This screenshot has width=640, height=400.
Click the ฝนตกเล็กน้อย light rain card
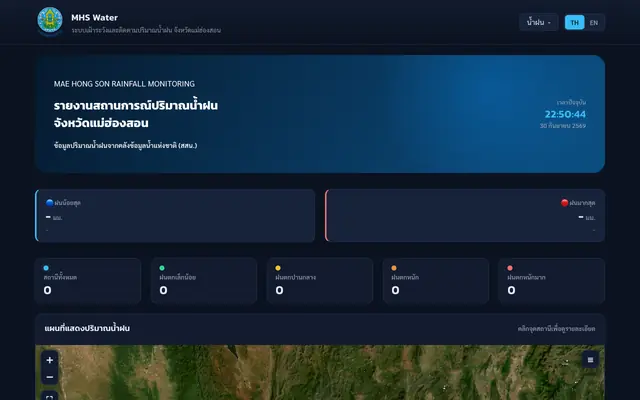tap(204, 281)
